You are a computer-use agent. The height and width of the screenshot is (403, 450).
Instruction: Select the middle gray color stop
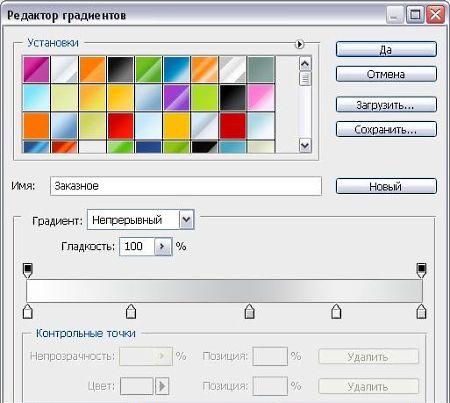[x=249, y=311]
